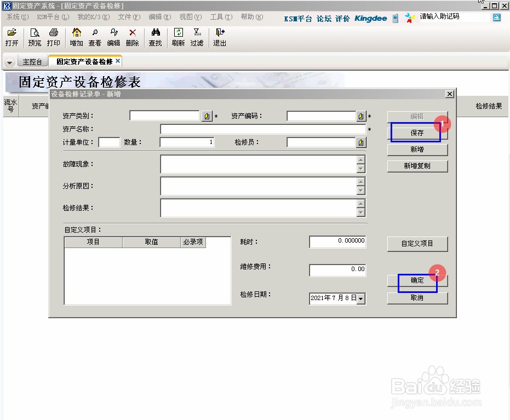
Task: Click the Add (增加) toolbar icon
Action: click(77, 37)
